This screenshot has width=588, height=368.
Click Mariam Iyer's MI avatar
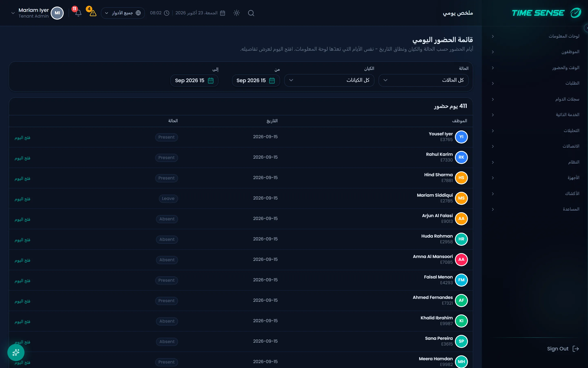(57, 13)
